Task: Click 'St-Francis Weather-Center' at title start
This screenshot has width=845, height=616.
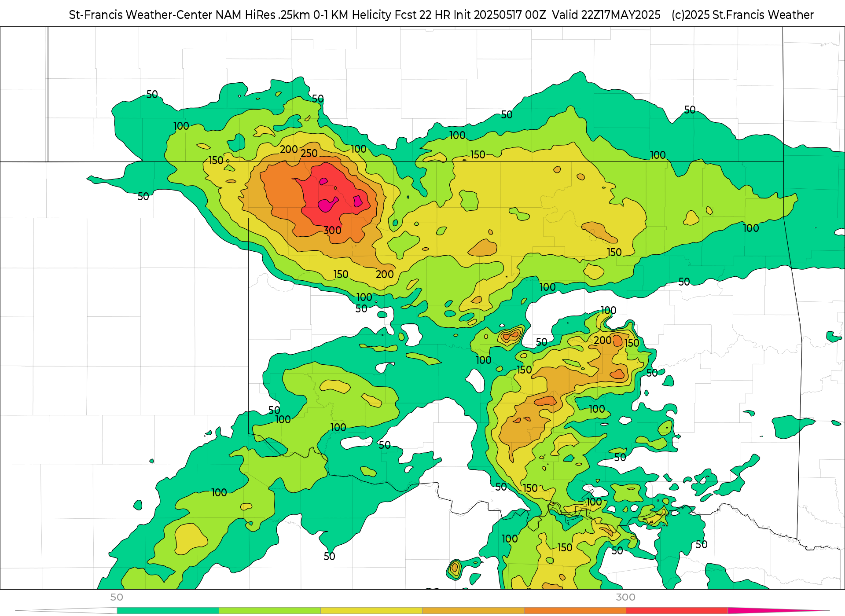Action: click(x=141, y=15)
